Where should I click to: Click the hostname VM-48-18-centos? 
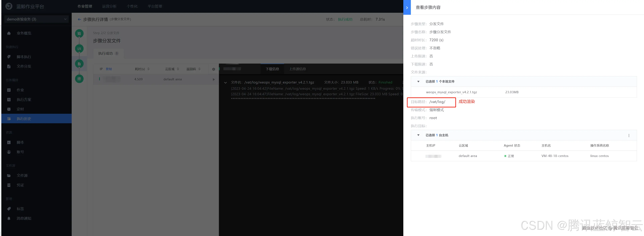555,156
